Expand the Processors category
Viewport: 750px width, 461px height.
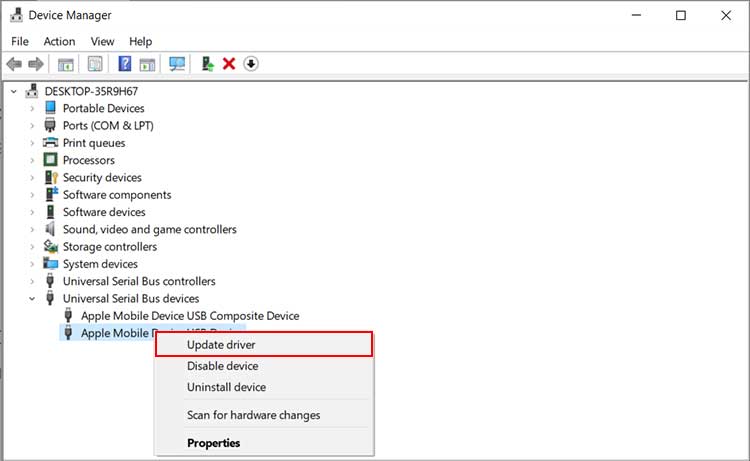(32, 160)
